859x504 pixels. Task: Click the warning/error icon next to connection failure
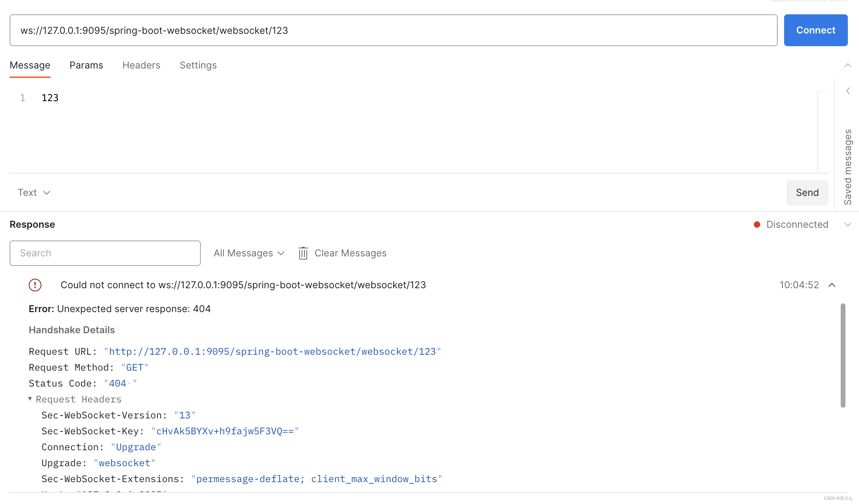click(x=35, y=284)
